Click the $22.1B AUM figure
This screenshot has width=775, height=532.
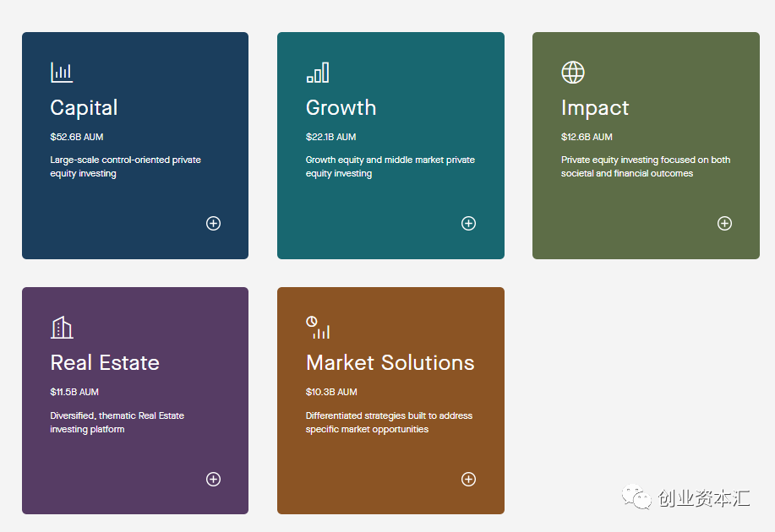(330, 137)
